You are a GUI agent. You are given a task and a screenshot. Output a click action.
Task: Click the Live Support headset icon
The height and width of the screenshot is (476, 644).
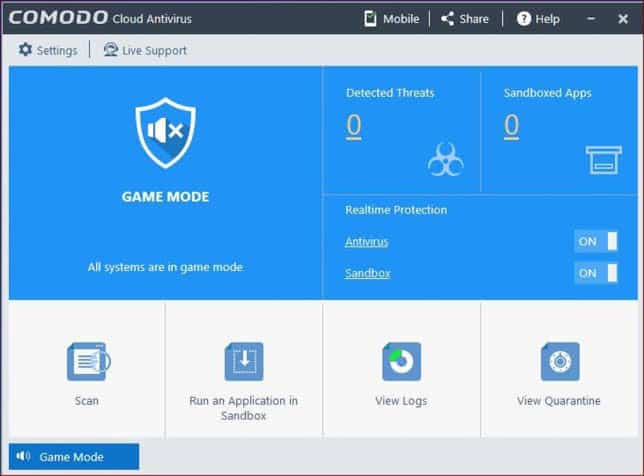pos(110,49)
